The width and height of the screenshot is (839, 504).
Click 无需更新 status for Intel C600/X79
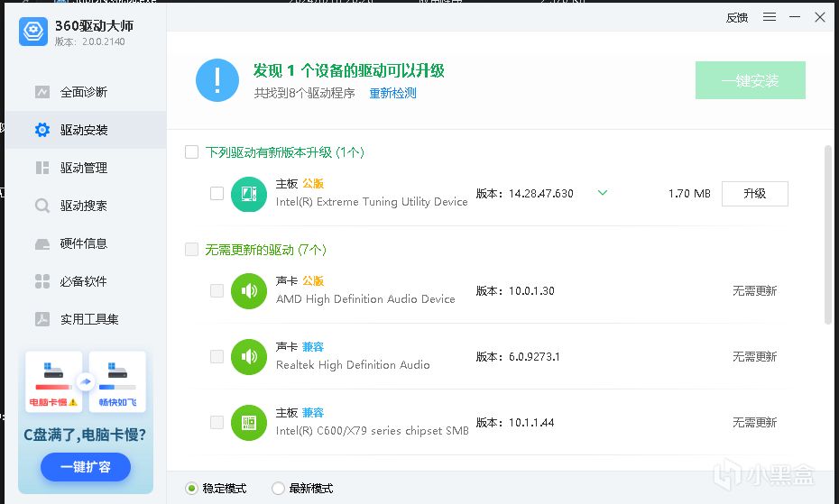[754, 423]
